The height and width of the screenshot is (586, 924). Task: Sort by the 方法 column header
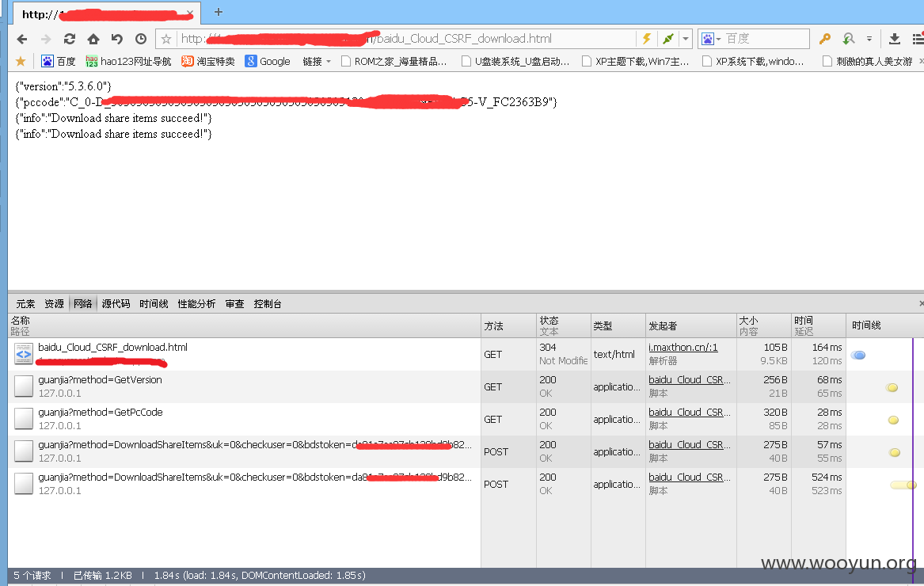tap(508, 325)
